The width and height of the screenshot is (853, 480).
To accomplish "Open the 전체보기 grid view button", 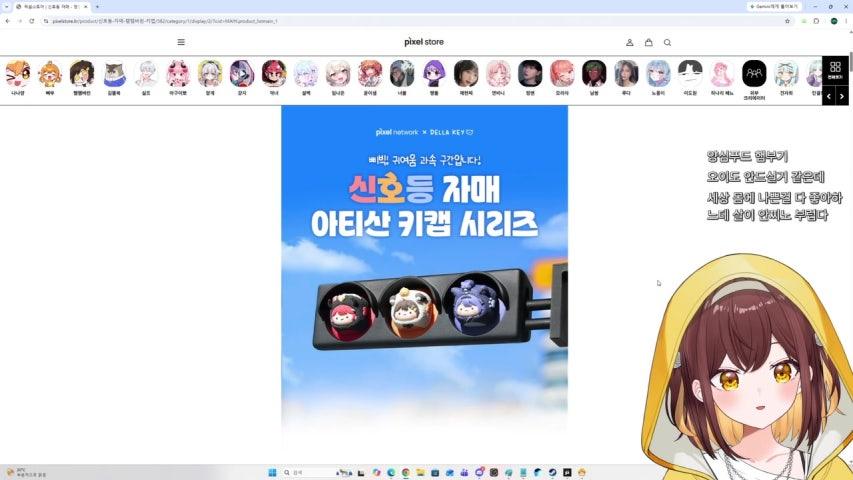I will pyautogui.click(x=835, y=70).
